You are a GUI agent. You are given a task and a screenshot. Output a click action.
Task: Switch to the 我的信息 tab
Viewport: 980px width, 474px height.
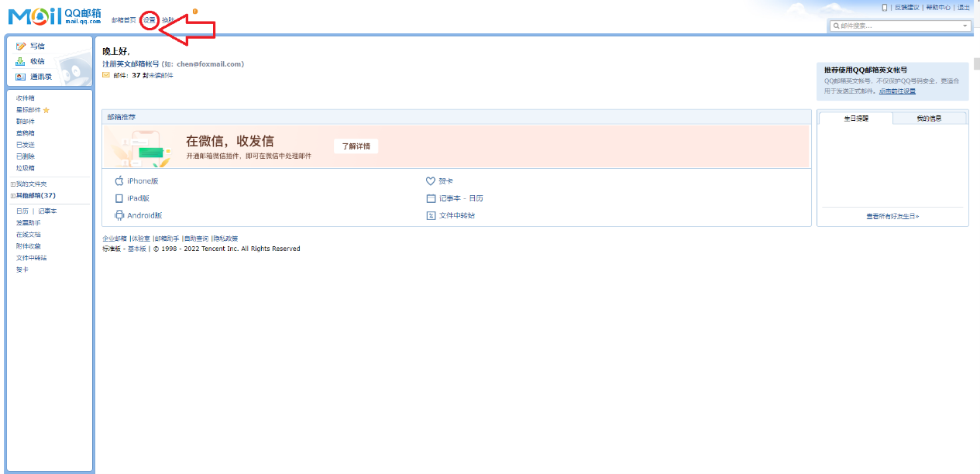click(929, 118)
